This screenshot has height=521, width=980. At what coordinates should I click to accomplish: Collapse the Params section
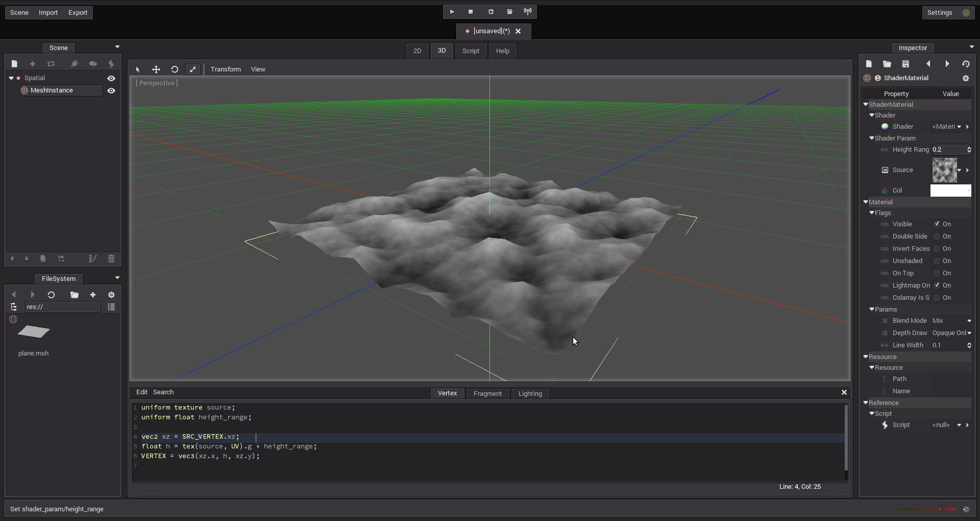point(872,310)
